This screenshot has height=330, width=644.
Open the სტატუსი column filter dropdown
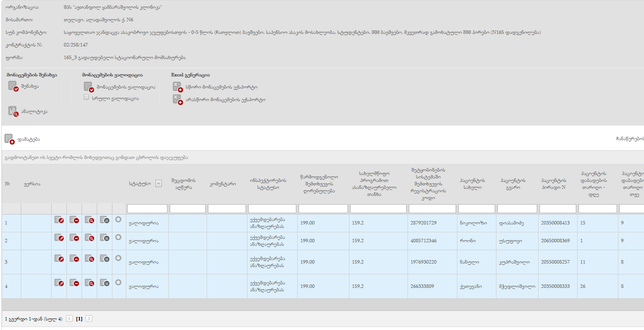tap(158, 184)
